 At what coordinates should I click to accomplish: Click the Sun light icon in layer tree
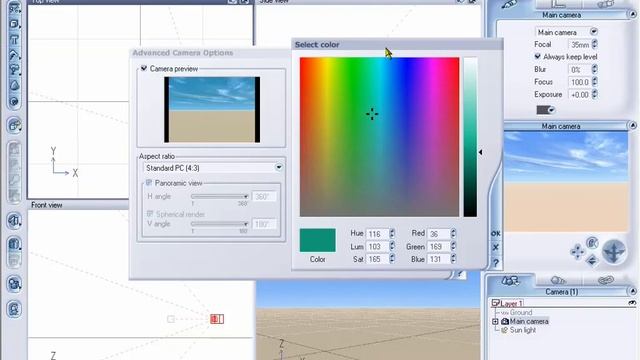(504, 330)
